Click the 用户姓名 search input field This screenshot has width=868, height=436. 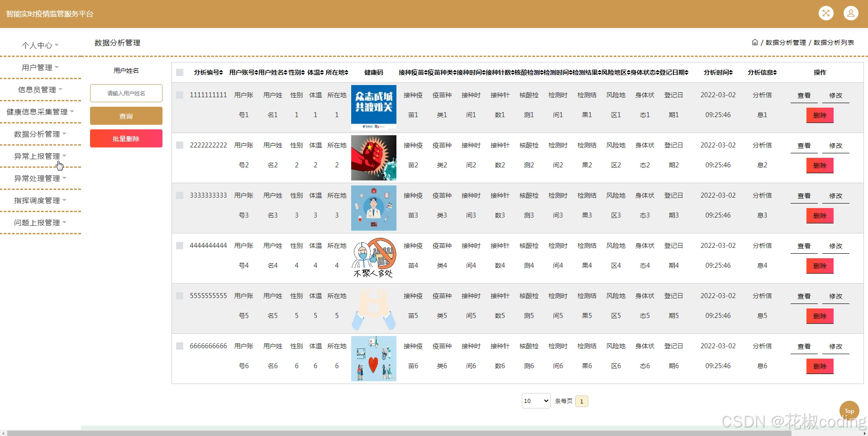(126, 93)
